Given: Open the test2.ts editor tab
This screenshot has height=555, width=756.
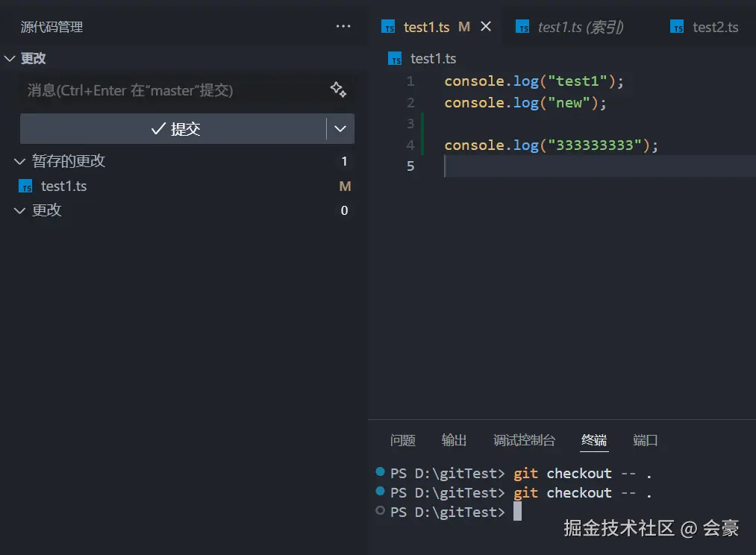Looking at the screenshot, I should coord(715,28).
